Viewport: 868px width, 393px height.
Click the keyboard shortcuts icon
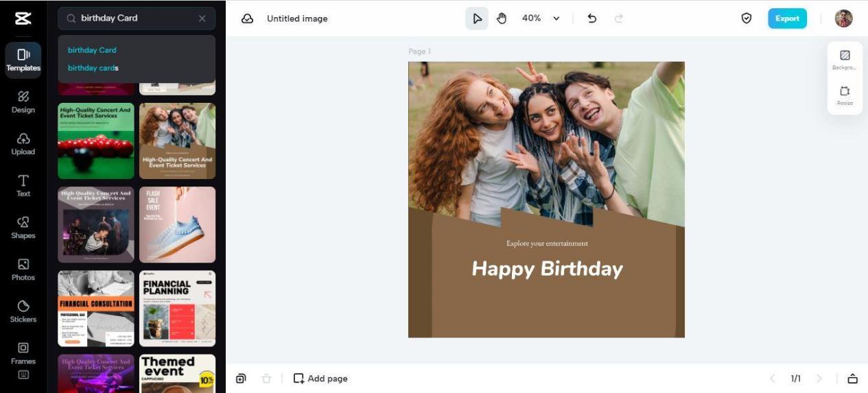click(x=23, y=374)
